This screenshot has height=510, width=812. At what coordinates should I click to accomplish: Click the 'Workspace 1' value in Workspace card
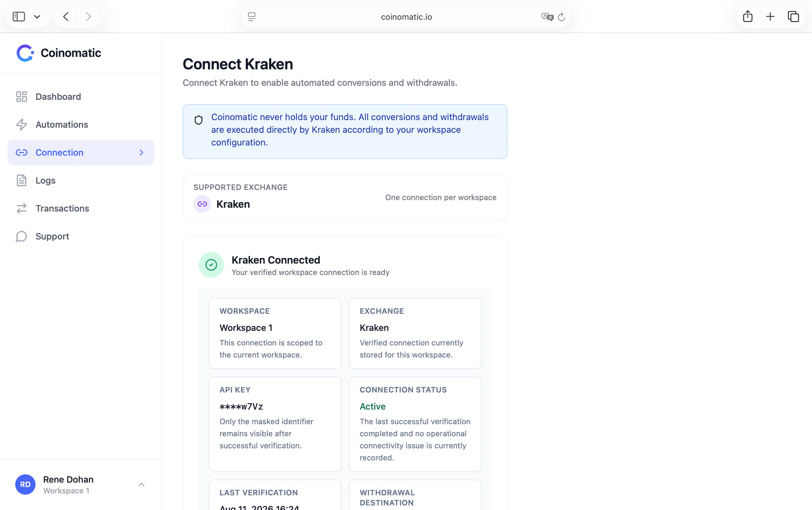246,328
